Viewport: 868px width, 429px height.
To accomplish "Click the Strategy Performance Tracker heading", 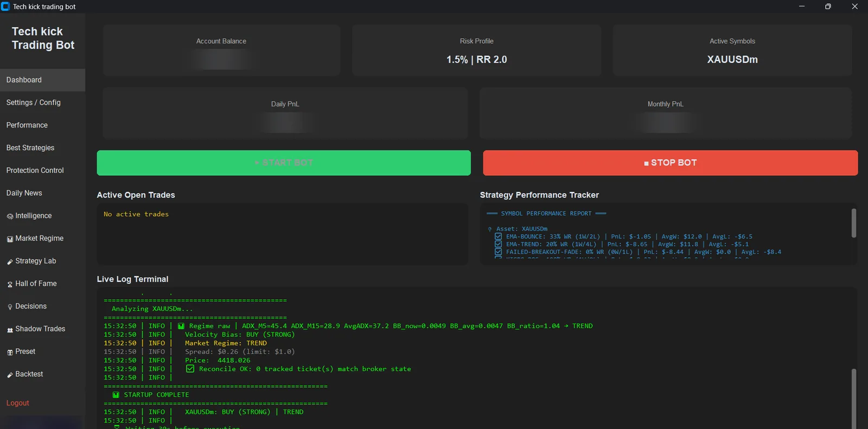I will click(539, 195).
